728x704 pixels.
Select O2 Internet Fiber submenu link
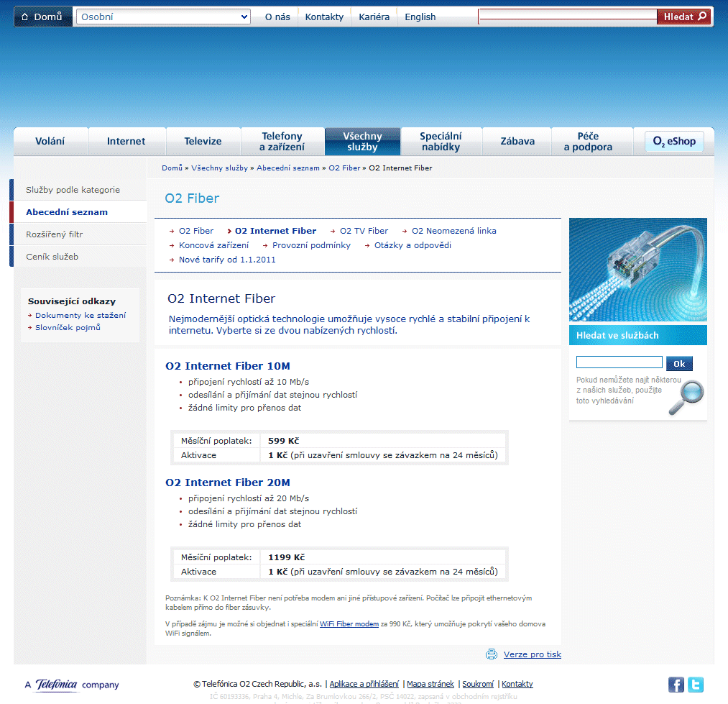click(276, 231)
